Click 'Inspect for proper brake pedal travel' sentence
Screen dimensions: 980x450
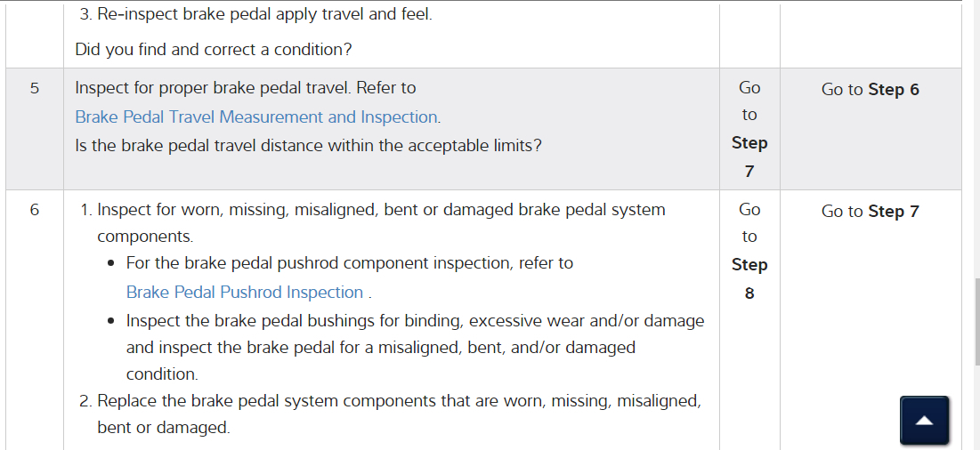(x=245, y=88)
